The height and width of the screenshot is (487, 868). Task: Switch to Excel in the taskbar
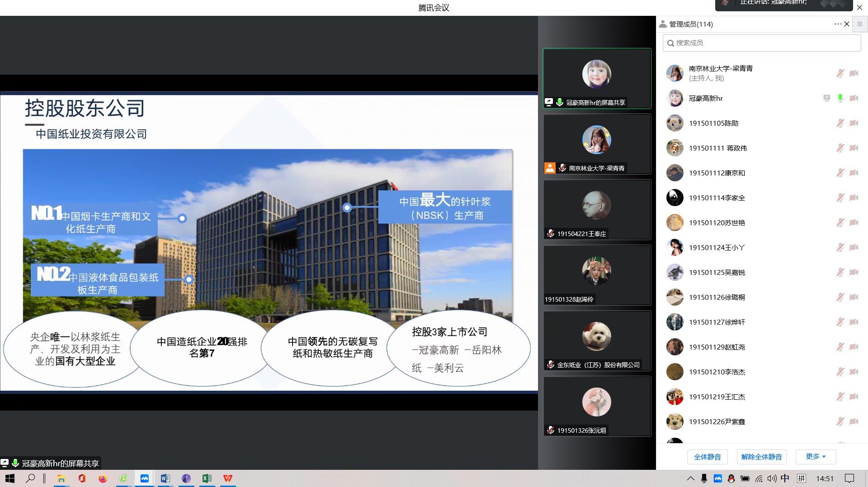(207, 478)
